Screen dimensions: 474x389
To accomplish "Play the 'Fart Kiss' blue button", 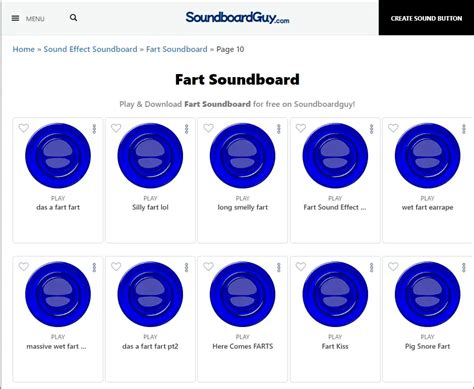I will click(x=335, y=294).
